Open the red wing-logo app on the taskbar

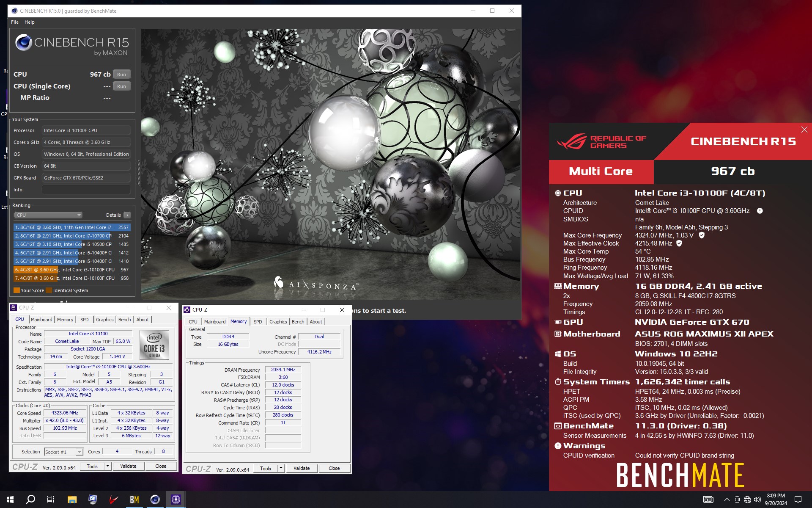click(113, 500)
